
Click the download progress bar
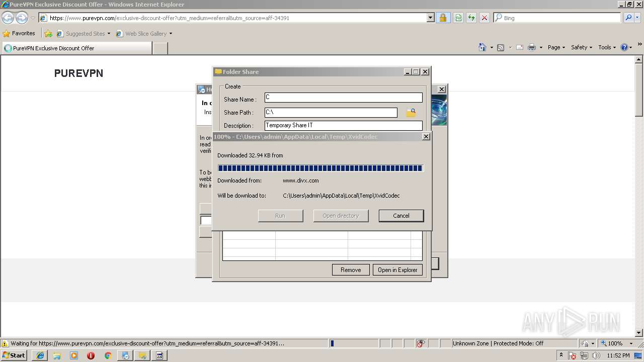click(320, 168)
